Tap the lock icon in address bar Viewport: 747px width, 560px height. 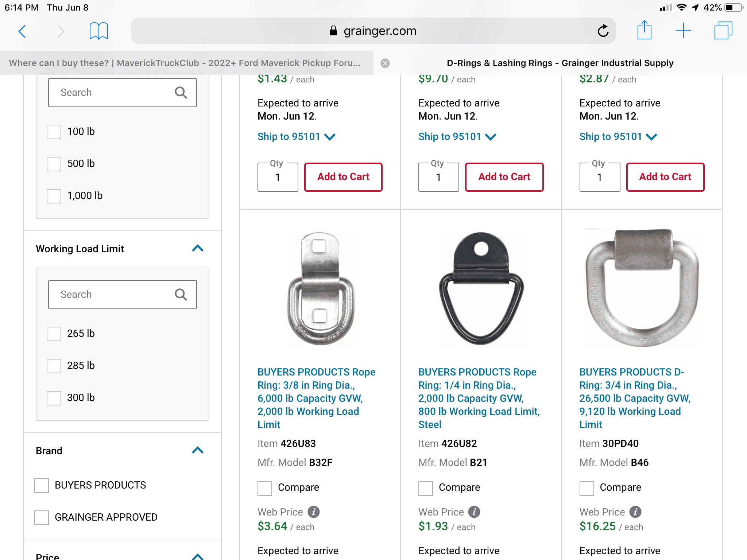tap(333, 31)
